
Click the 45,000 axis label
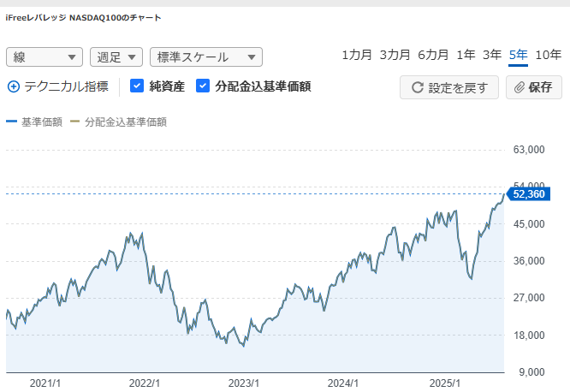click(529, 224)
